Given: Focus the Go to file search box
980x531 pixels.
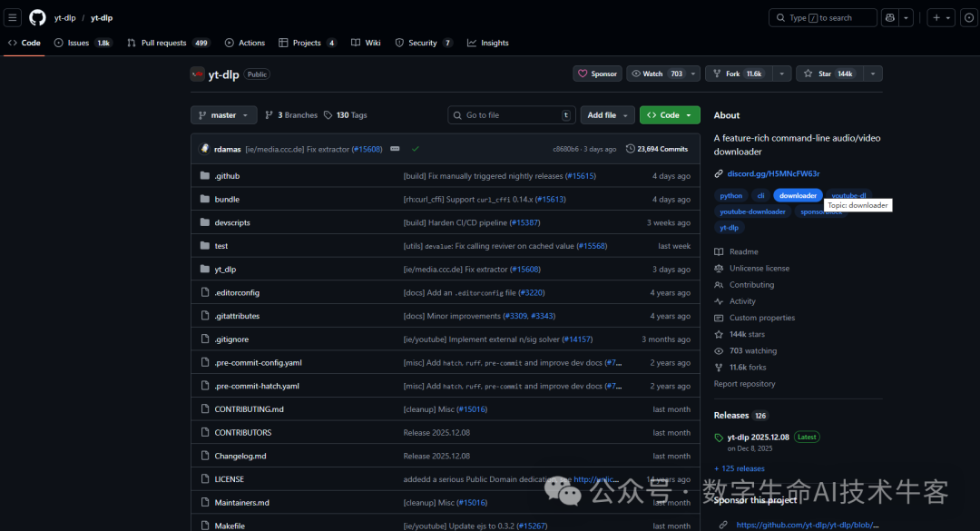Looking at the screenshot, I should click(x=511, y=115).
